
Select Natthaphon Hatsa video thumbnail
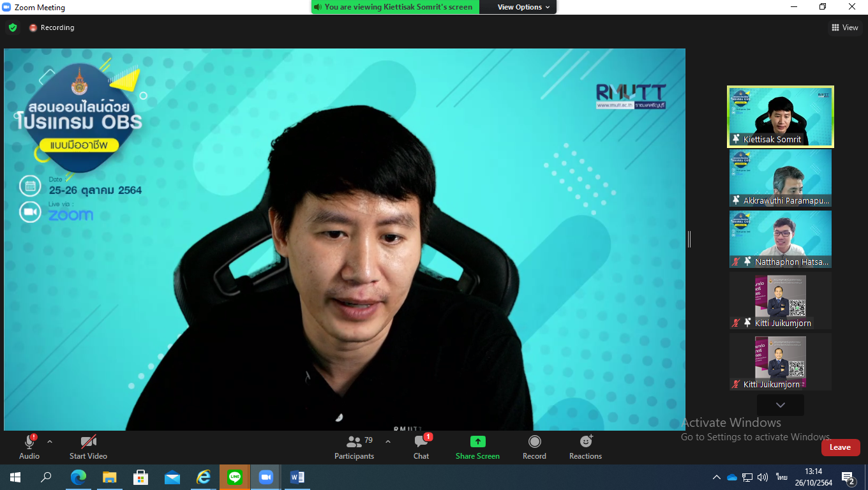click(x=781, y=239)
